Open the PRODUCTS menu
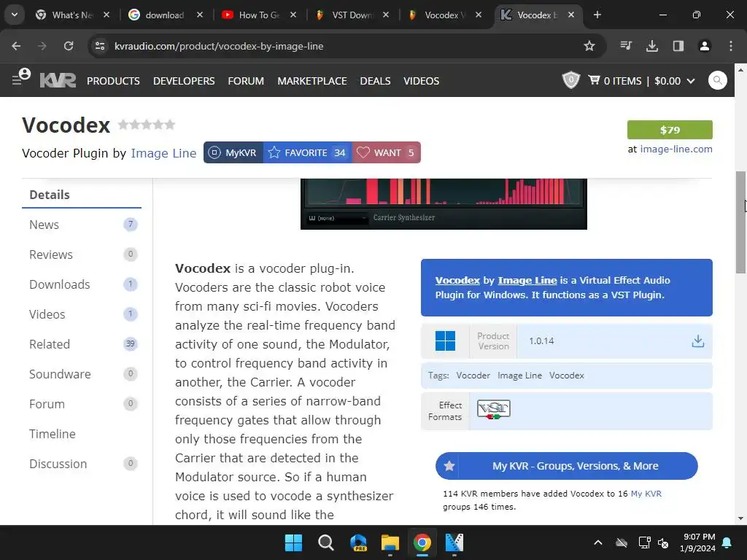The height and width of the screenshot is (560, 747). [x=113, y=81]
